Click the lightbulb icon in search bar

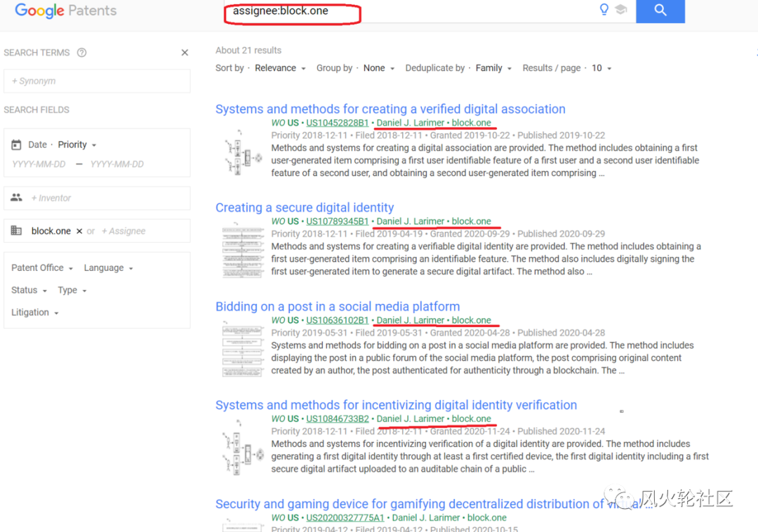pyautogui.click(x=603, y=10)
